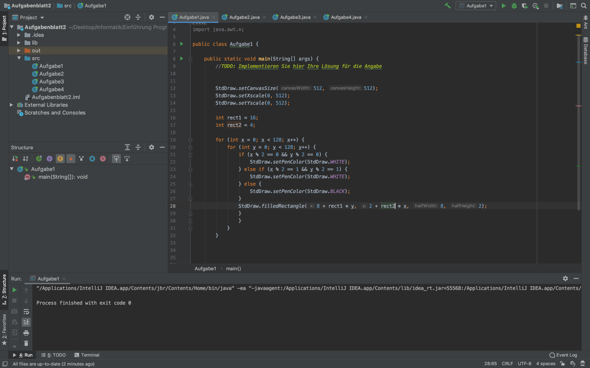The image size is (590, 368).
Task: Open Project Structure icon in top toolbar
Action: point(560,6)
